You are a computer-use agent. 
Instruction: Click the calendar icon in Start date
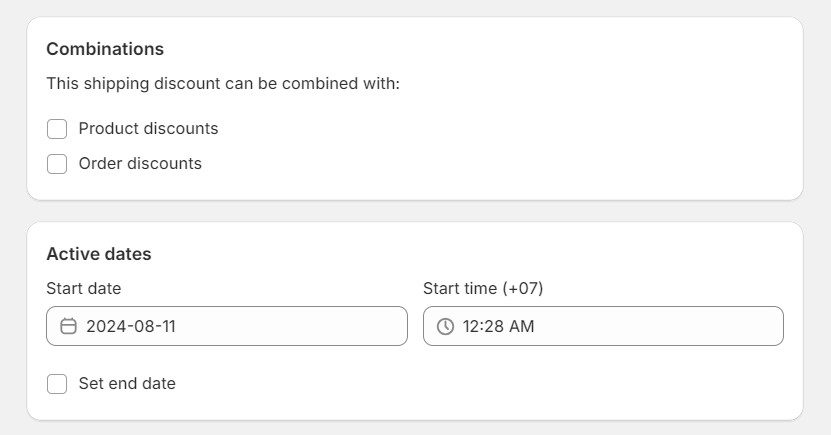(x=69, y=326)
